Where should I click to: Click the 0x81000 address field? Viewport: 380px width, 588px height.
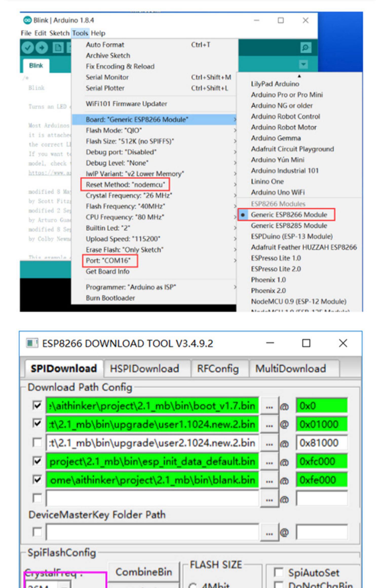coord(322,443)
